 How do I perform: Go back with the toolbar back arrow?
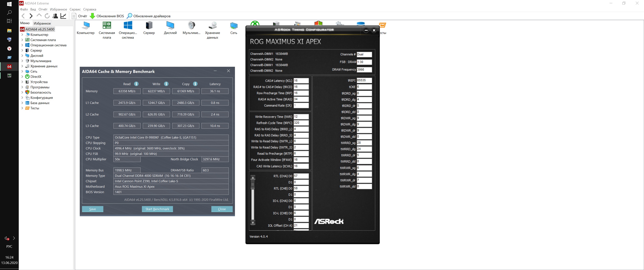pos(23,16)
